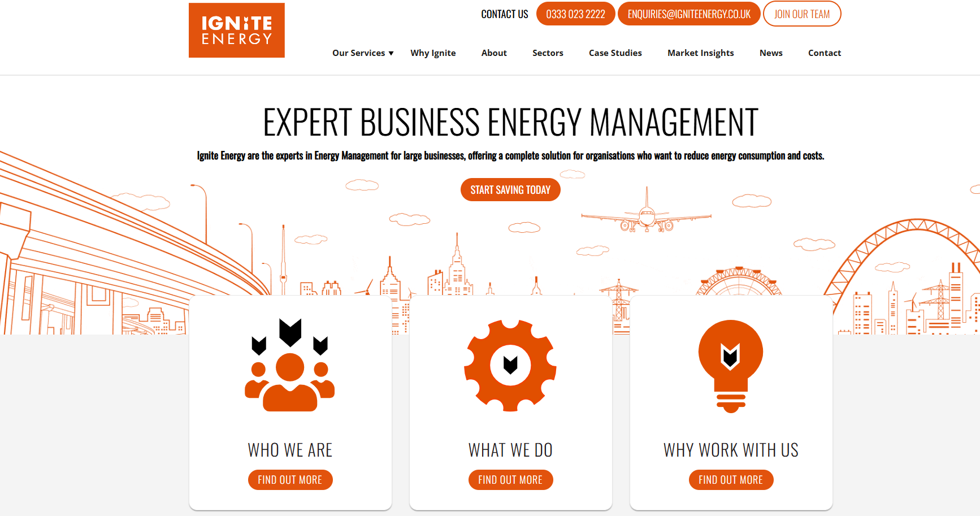The height and width of the screenshot is (516, 980).
Task: Click the enquiries email address button
Action: 689,14
